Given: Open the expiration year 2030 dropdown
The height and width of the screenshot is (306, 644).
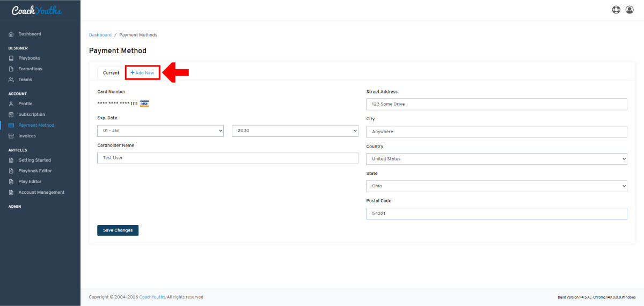Looking at the screenshot, I should [295, 130].
